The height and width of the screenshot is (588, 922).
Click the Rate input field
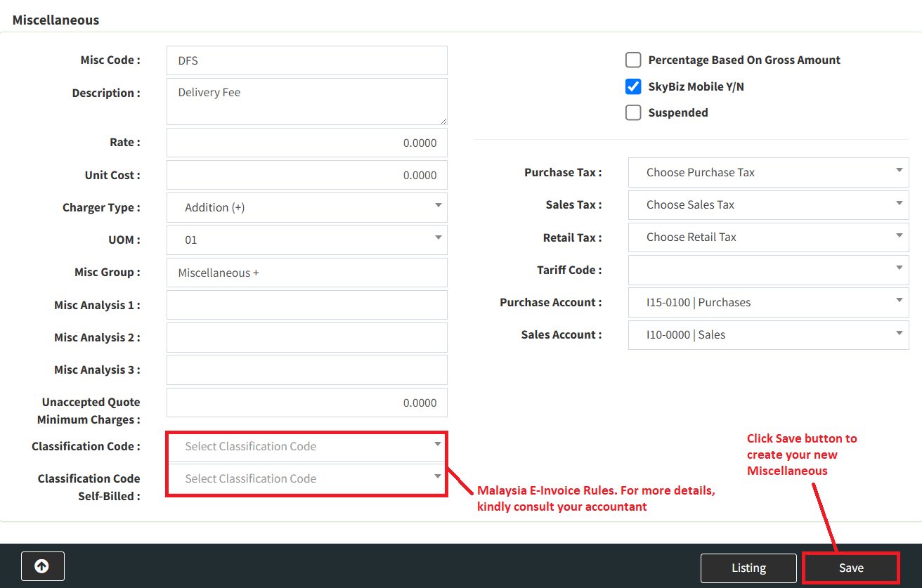(306, 143)
